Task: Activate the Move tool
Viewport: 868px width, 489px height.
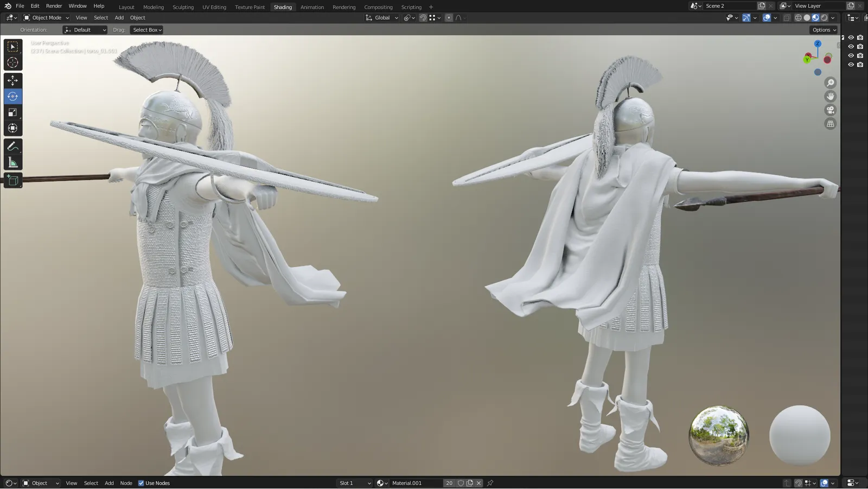Action: point(12,80)
